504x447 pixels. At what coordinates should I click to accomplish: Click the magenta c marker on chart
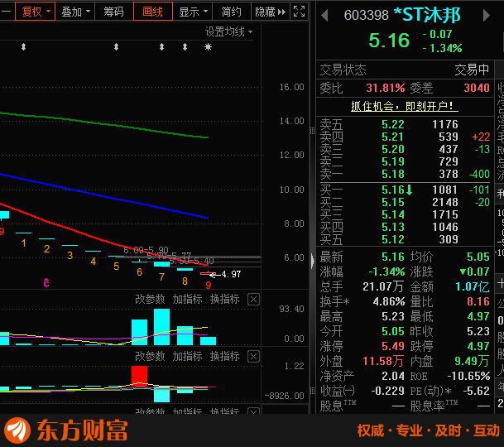click(x=46, y=282)
